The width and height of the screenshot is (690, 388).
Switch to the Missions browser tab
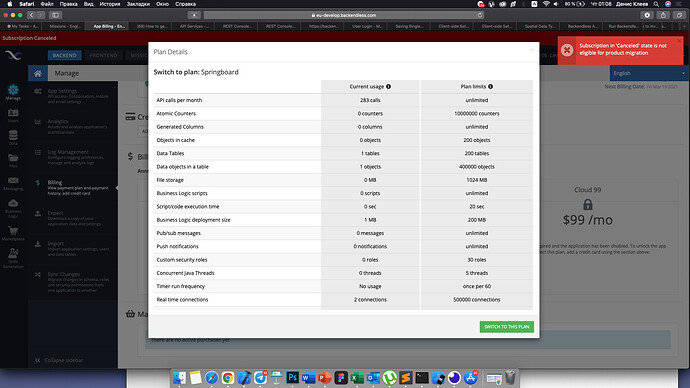[x=65, y=26]
